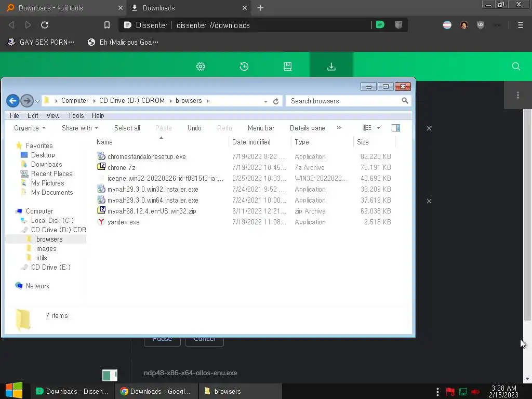The width and height of the screenshot is (532, 399).
Task: Toggle Explorer preview pane button
Action: click(395, 128)
